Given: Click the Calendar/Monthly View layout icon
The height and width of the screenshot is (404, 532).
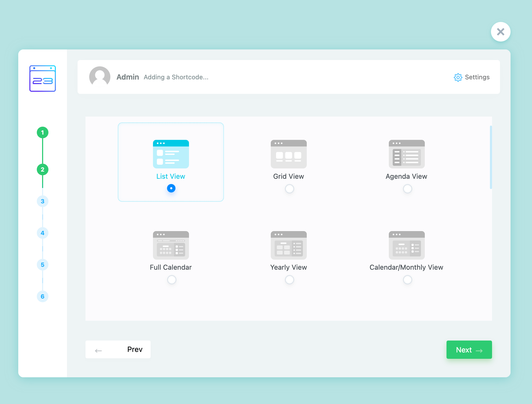Looking at the screenshot, I should click(407, 245).
